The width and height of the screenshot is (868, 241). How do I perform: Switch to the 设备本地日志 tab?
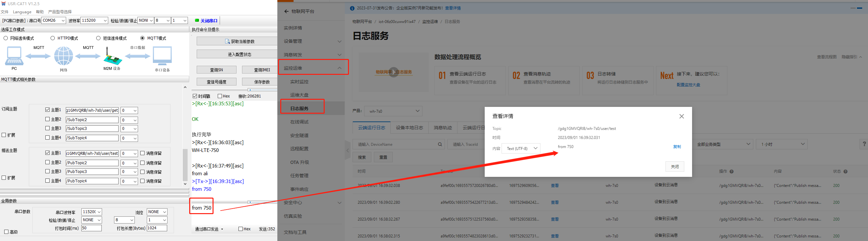click(x=409, y=128)
